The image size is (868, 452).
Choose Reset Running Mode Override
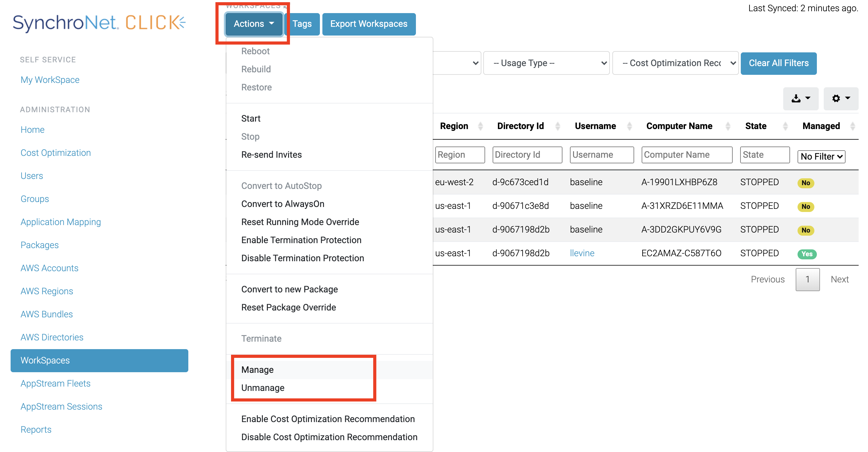tap(300, 222)
